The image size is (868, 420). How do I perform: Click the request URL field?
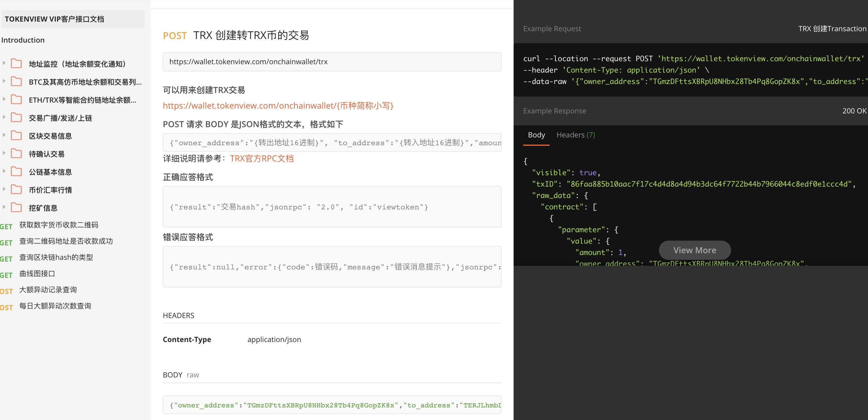[332, 61]
